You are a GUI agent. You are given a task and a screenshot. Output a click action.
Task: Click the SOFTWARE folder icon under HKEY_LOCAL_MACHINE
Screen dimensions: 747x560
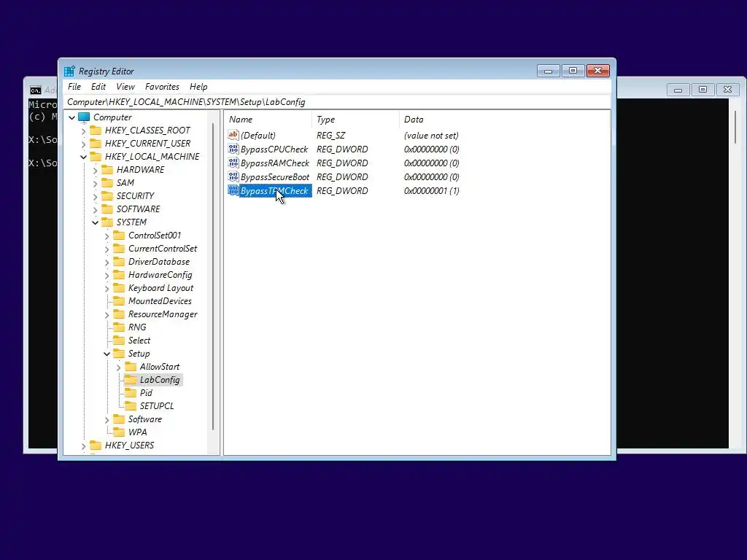click(x=107, y=209)
